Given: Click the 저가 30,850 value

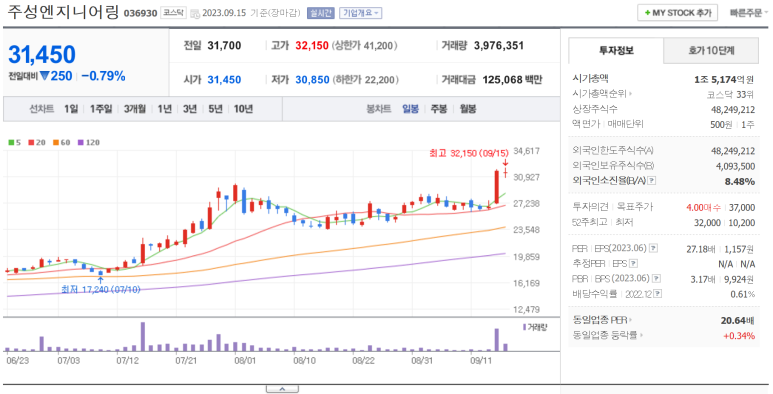Looking at the screenshot, I should pyautogui.click(x=312, y=80).
